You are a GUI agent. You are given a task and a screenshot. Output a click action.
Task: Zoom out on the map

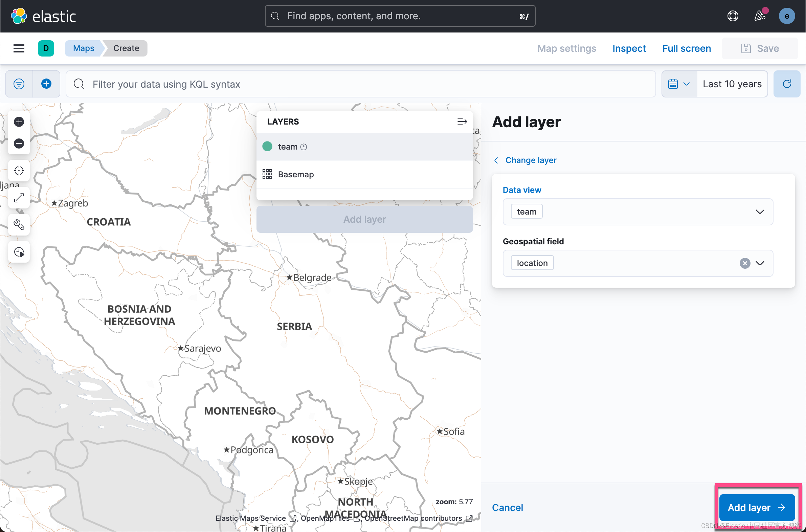pos(19,143)
